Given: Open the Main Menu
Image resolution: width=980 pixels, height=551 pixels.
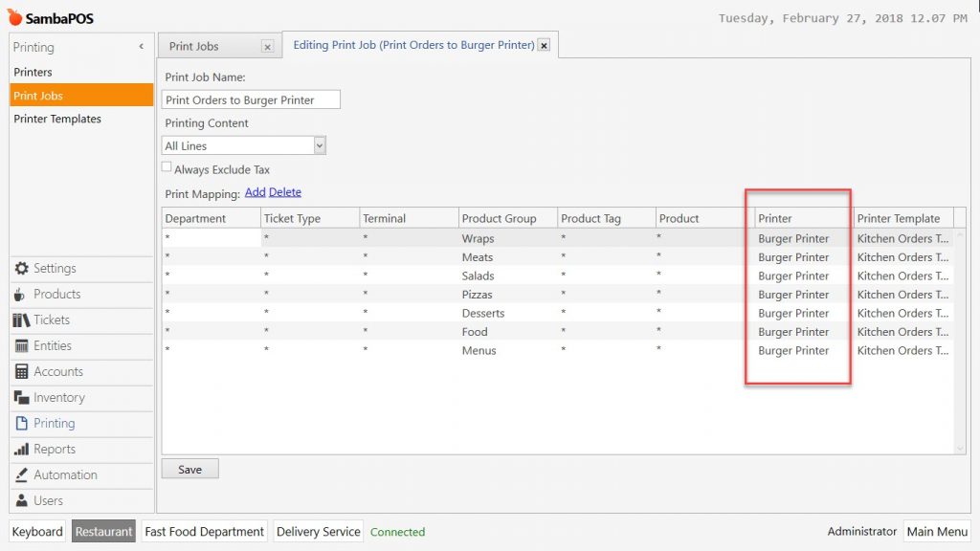Looking at the screenshot, I should pos(937,532).
